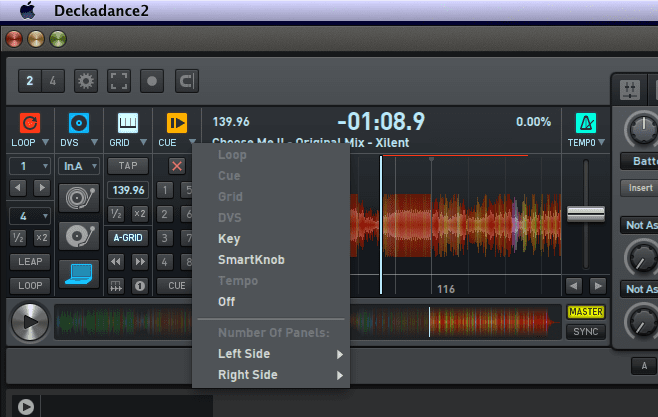Click the fullscreen brackets icon

point(120,80)
